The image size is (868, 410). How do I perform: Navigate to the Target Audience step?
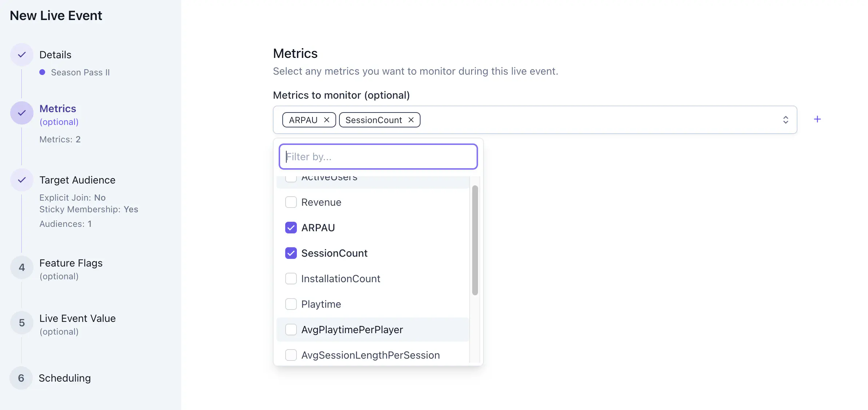tap(77, 180)
